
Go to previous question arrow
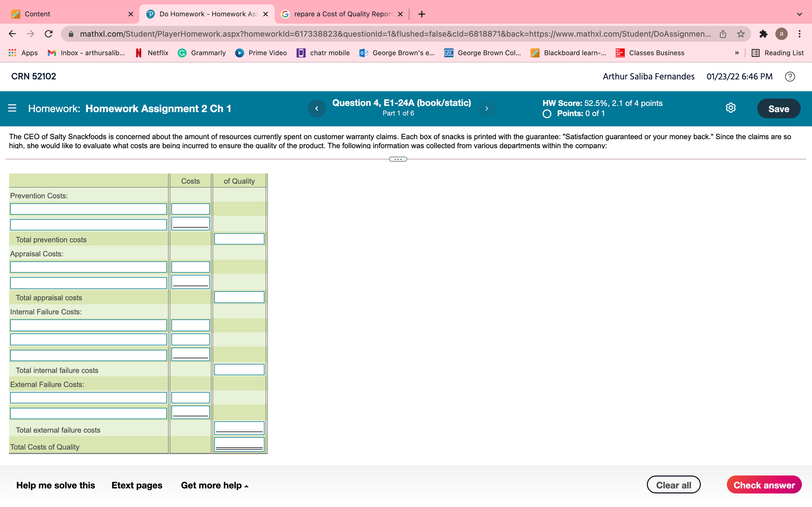click(x=316, y=108)
